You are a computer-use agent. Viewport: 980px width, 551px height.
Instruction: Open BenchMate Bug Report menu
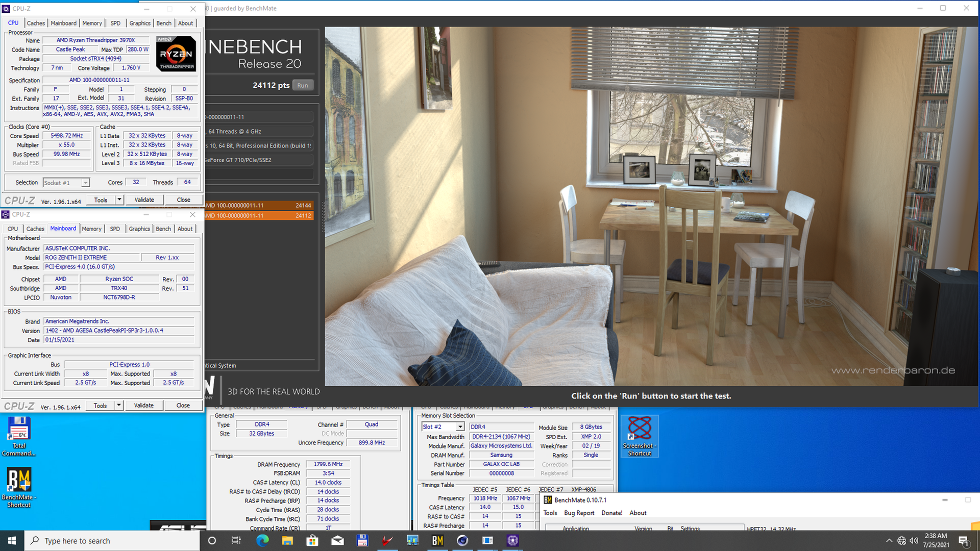pos(579,513)
